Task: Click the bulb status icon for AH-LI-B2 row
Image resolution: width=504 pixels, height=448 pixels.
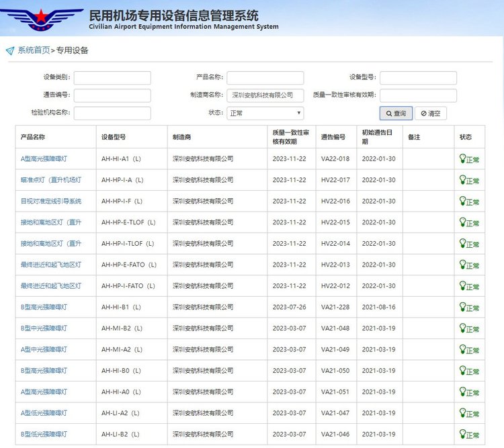Action: (x=462, y=434)
